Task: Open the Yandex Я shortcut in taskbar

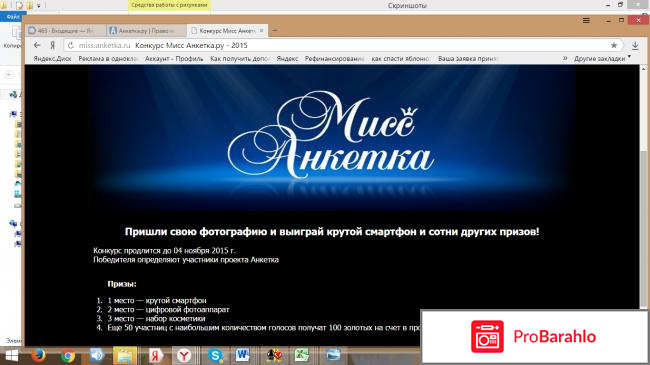Action: pos(155,356)
